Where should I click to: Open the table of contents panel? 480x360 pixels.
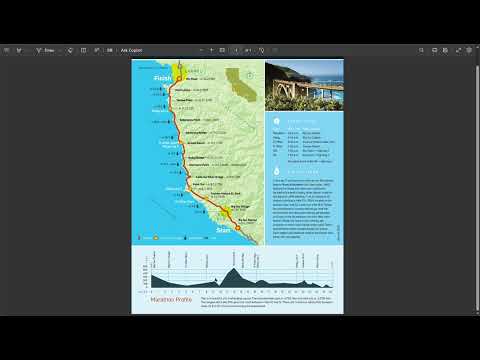click(7, 50)
